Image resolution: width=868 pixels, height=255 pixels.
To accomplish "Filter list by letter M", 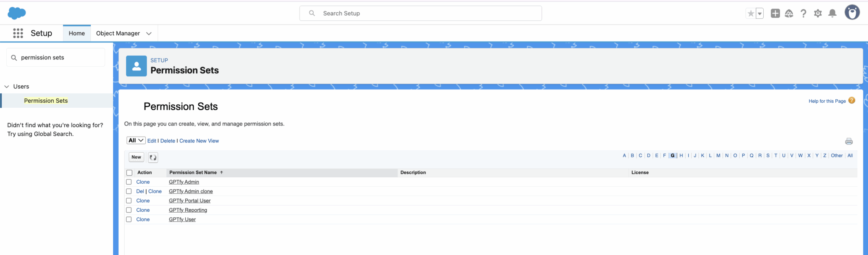I will click(x=718, y=156).
